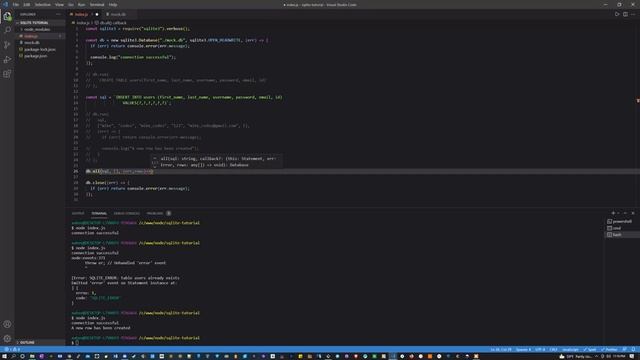Image resolution: width=640 pixels, height=360 pixels.
Task: Select mock.db in the Explorer
Action: (40, 42)
